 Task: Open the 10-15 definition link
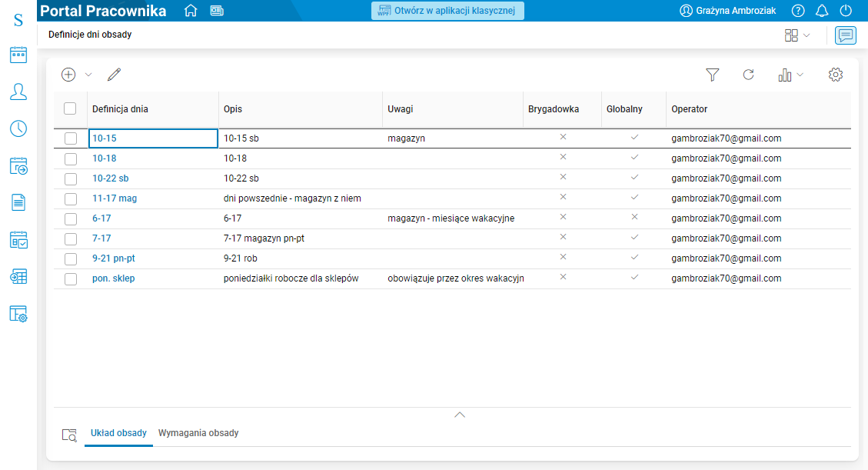(104, 138)
